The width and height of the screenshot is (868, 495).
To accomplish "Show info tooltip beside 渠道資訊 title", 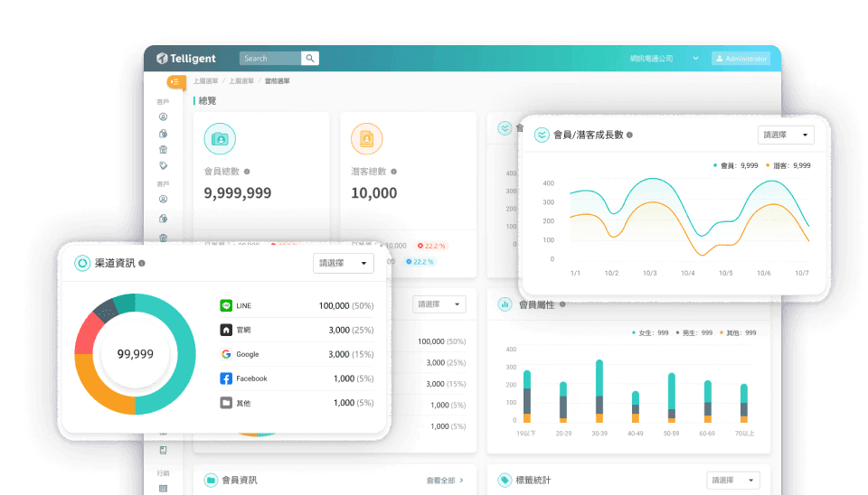I will tap(142, 263).
